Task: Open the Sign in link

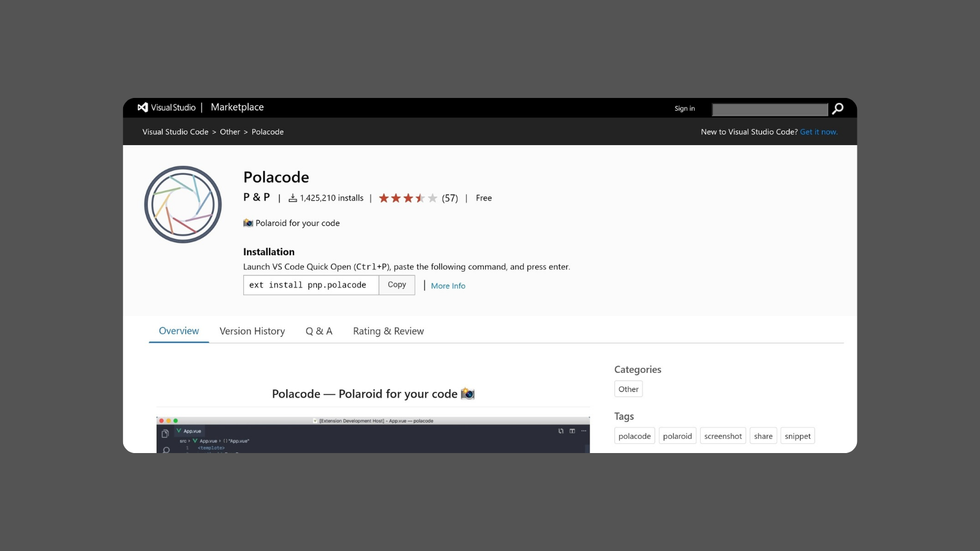Action: [685, 108]
